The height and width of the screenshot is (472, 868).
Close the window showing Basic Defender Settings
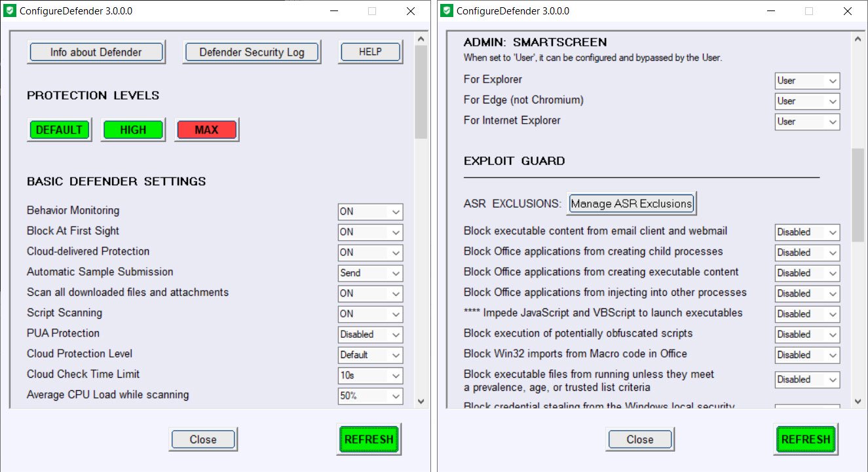[203, 440]
